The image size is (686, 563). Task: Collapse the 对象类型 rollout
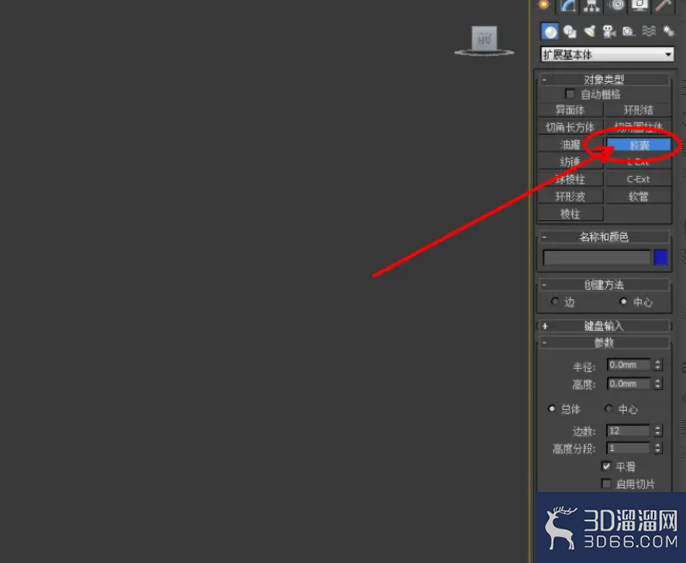point(604,80)
